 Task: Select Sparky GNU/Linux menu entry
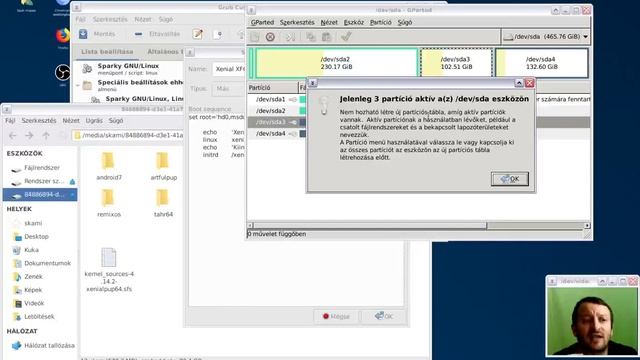(x=128, y=69)
